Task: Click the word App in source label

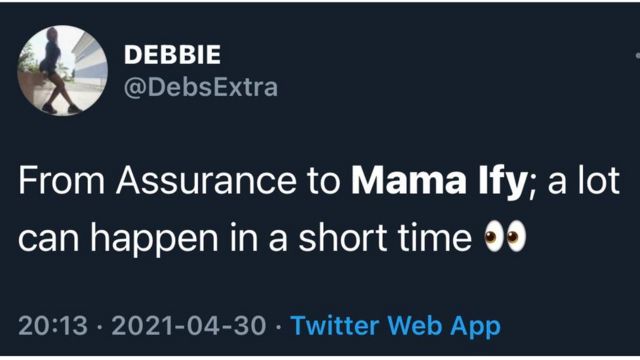Action: coord(476,327)
